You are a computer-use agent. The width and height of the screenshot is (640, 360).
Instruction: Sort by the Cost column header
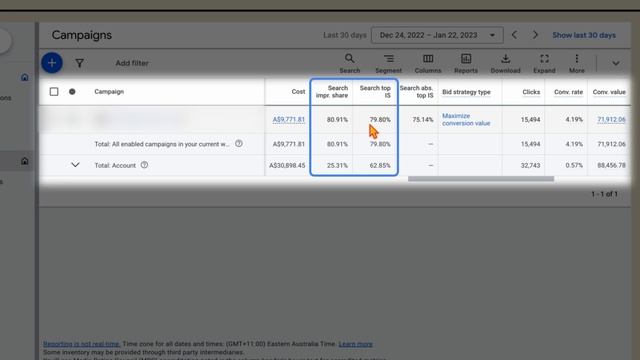298,92
